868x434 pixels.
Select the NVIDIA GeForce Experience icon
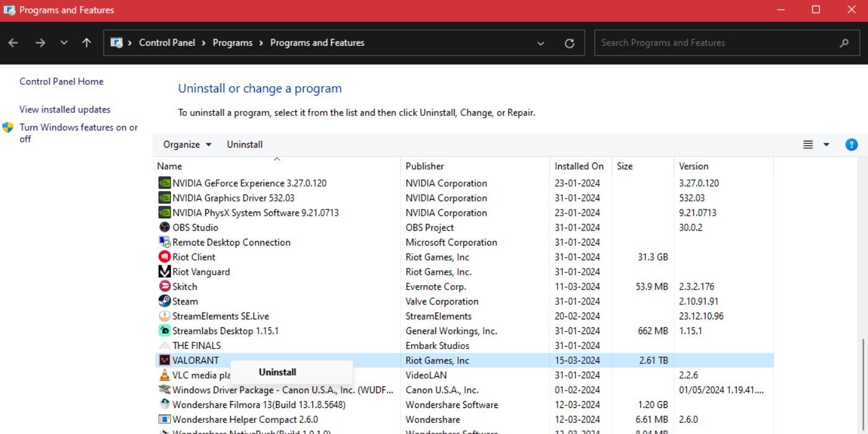(x=164, y=183)
